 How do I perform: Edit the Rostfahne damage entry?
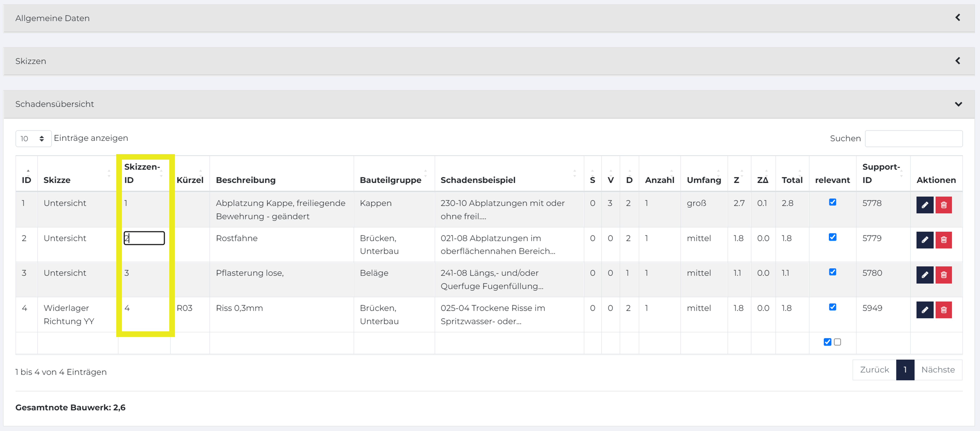(925, 240)
